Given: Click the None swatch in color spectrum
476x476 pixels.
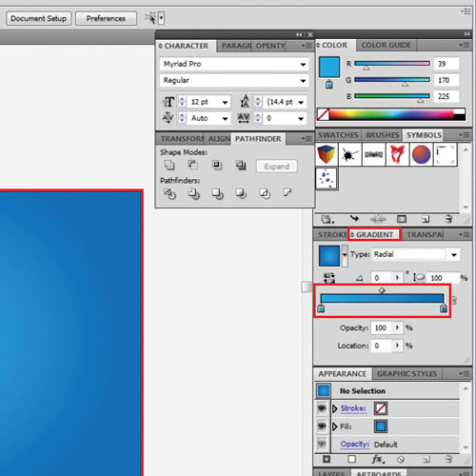Looking at the screenshot, I should click(324, 114).
